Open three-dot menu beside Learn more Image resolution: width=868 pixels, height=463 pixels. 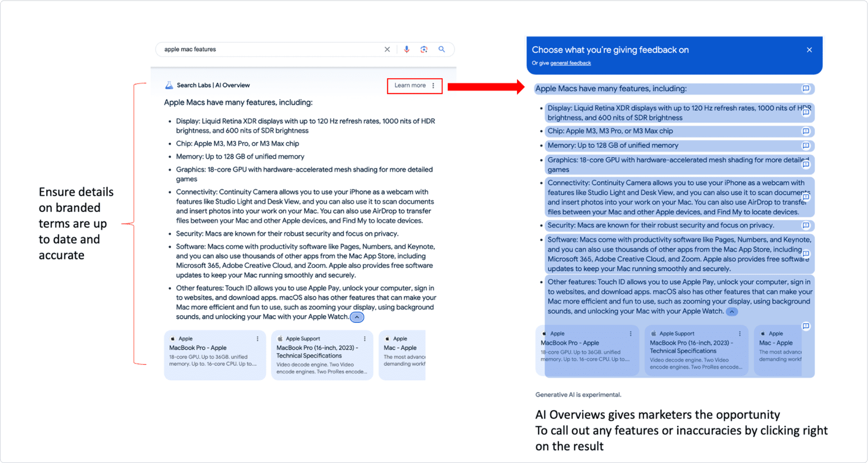point(433,86)
